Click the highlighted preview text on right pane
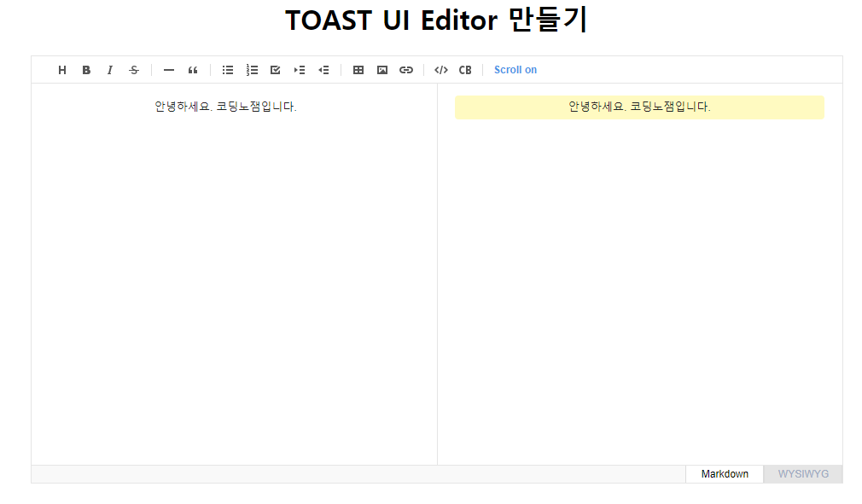 [639, 107]
